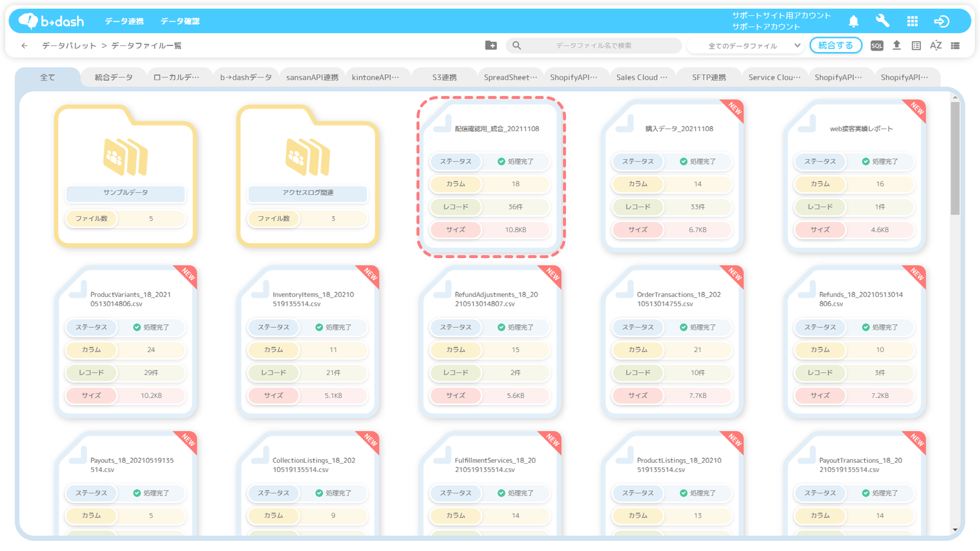Click ファイル数 5 on サンプルデータ

coord(125,218)
